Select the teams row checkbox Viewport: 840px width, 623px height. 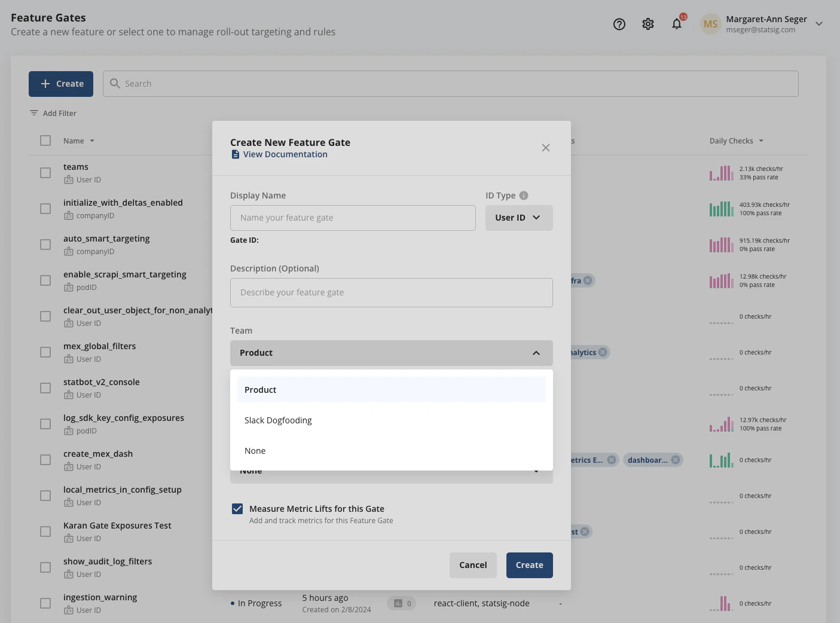click(x=45, y=172)
